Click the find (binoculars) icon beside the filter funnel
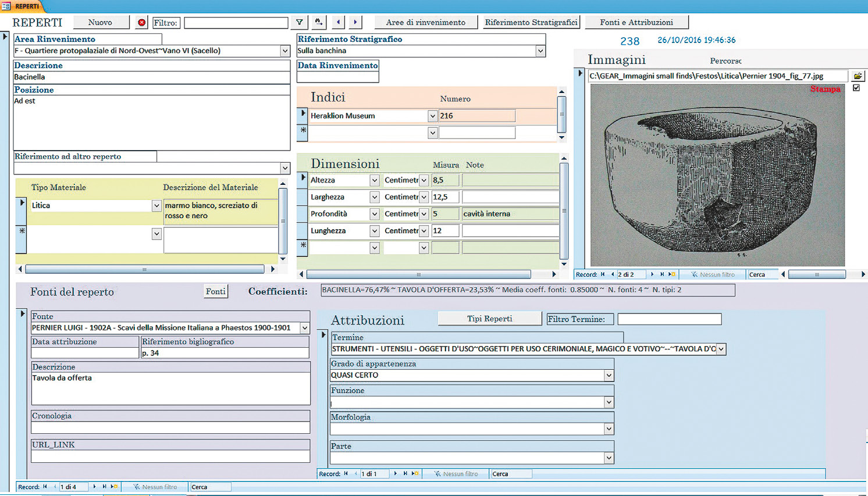The width and height of the screenshot is (868, 496). click(x=318, y=23)
